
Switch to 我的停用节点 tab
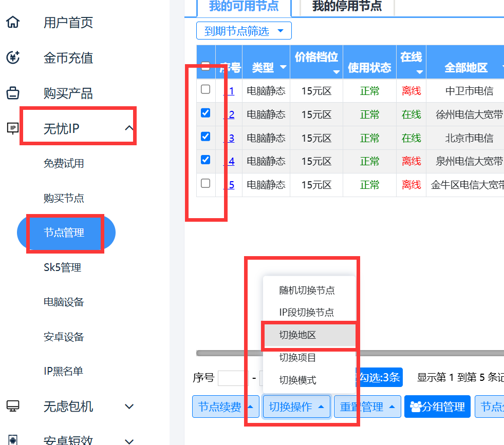click(347, 7)
